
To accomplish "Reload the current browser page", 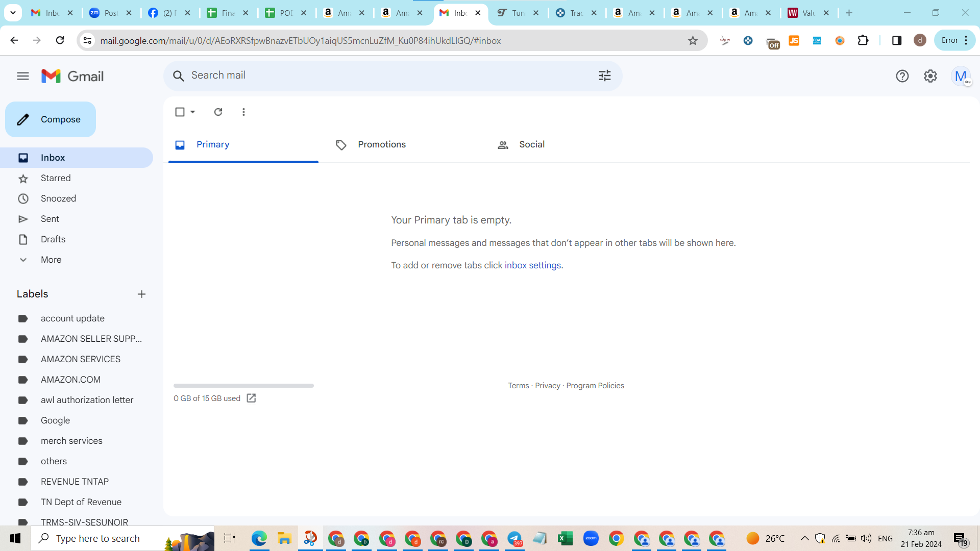I will pos(60,40).
